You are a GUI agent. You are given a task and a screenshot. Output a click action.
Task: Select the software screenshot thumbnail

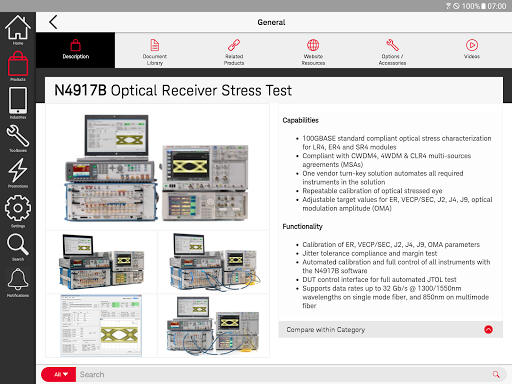tap(101, 326)
